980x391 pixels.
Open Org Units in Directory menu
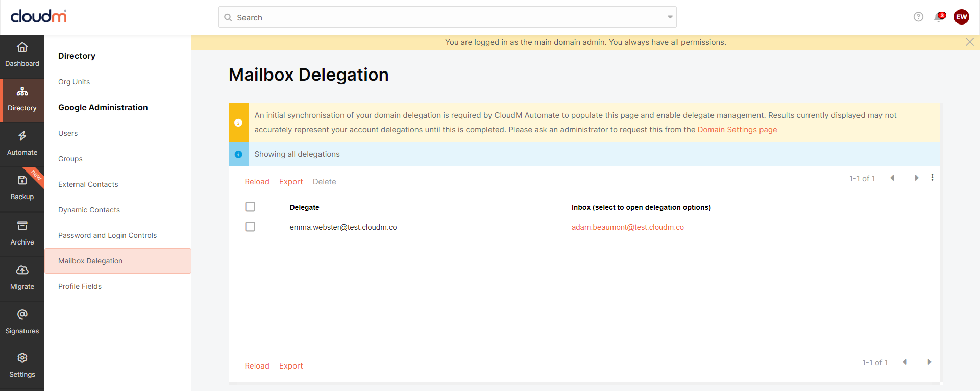pyautogui.click(x=74, y=82)
